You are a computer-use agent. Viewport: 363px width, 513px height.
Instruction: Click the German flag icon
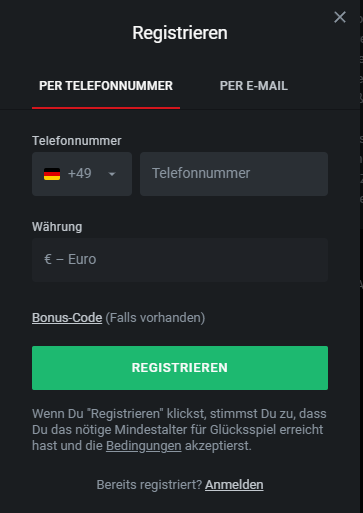(52, 174)
